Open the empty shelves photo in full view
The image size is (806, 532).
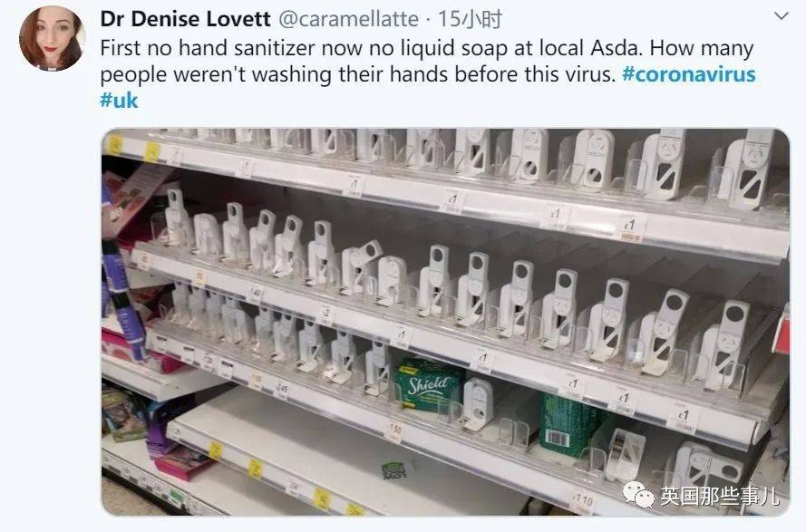click(446, 323)
